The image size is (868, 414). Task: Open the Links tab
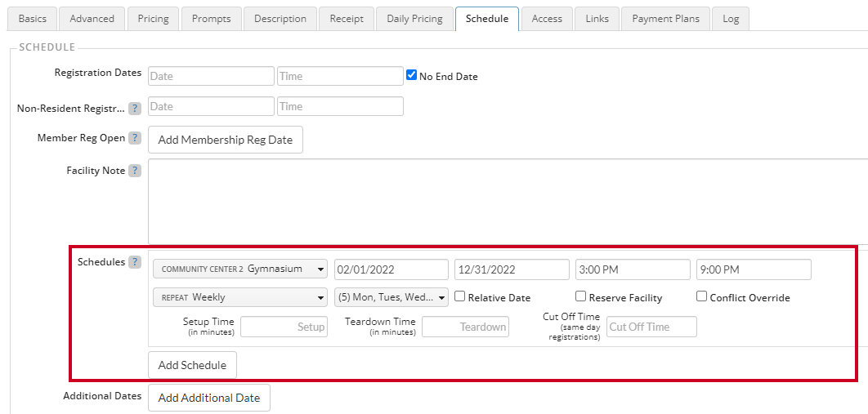pos(597,19)
